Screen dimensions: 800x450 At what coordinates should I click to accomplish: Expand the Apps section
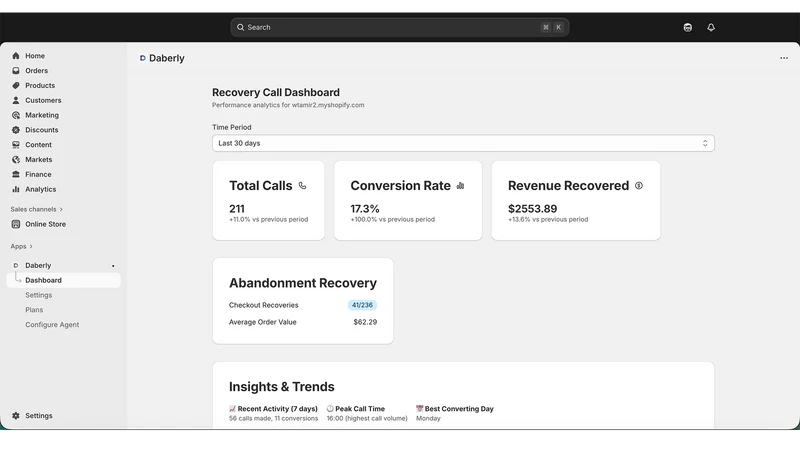(21, 246)
